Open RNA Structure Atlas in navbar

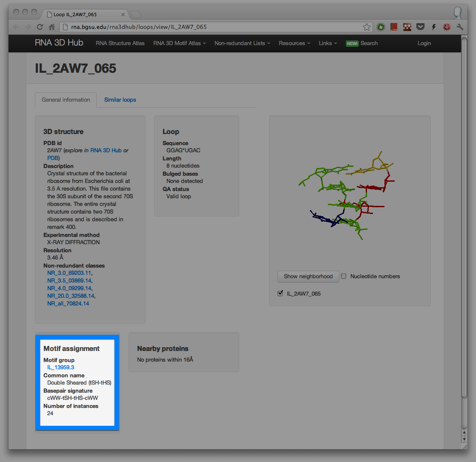[x=120, y=43]
